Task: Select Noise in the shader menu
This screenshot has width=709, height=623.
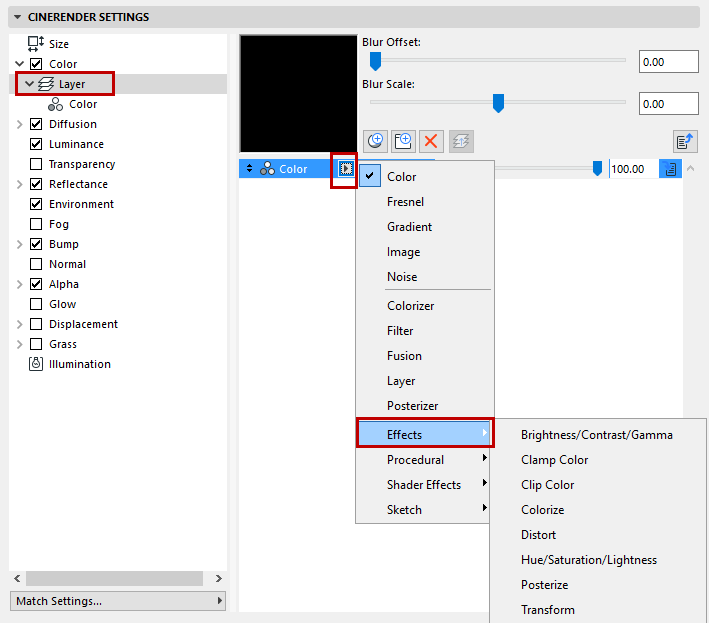Action: point(425,277)
